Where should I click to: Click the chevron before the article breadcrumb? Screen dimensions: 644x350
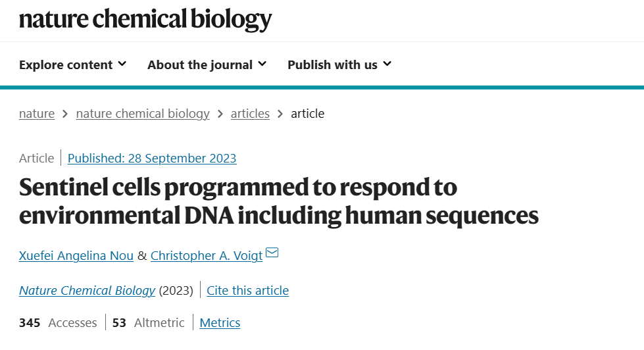pos(280,114)
